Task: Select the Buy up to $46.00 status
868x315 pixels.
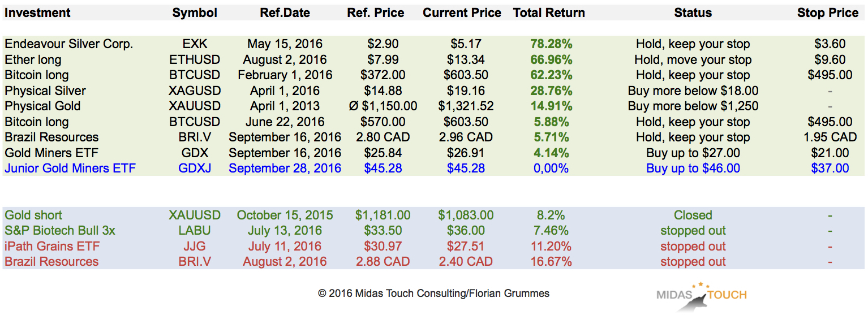Action: (693, 168)
